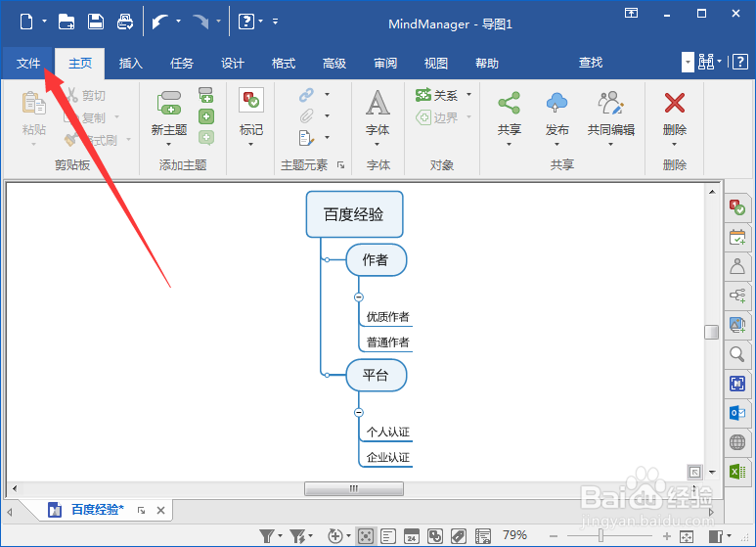The image size is (756, 547).
Task: Click the zoom slider handle in the status bar
Action: [x=600, y=535]
